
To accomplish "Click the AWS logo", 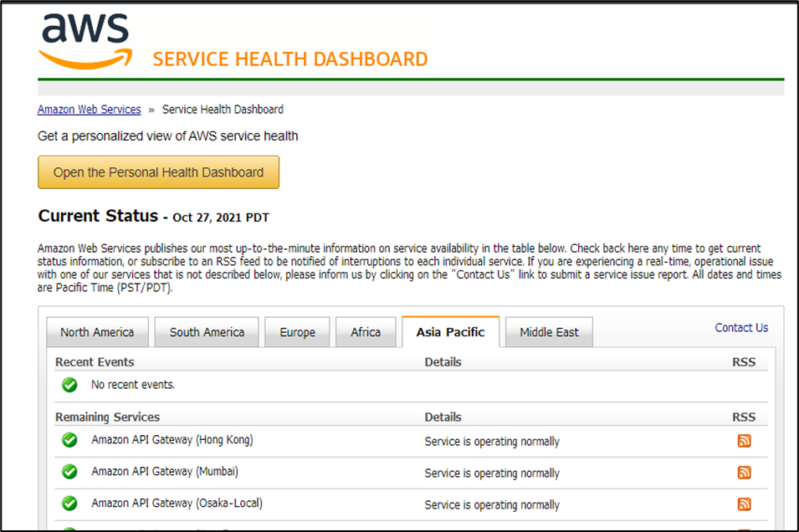I will click(85, 42).
